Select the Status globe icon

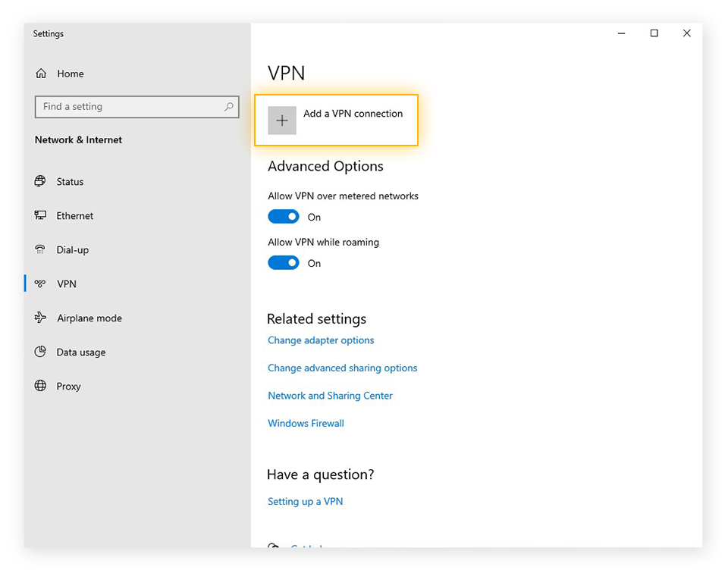tap(40, 181)
